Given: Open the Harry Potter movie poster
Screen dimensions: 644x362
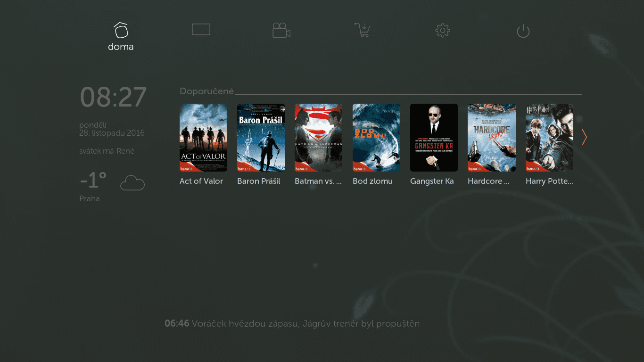Looking at the screenshot, I should point(549,137).
